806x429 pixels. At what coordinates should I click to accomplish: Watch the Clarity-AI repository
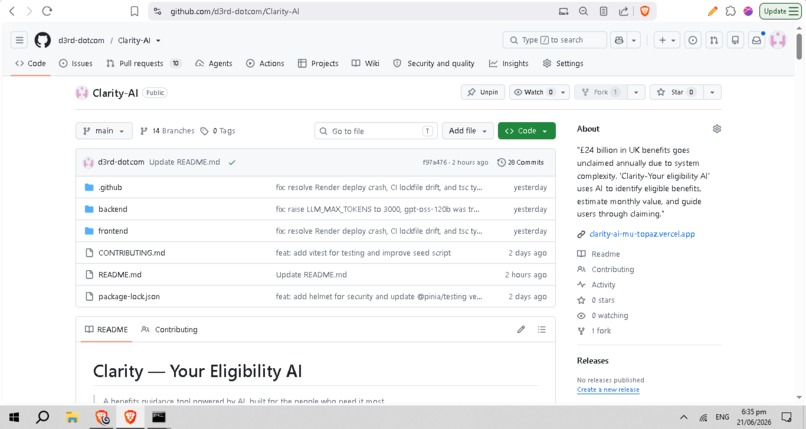tap(533, 92)
